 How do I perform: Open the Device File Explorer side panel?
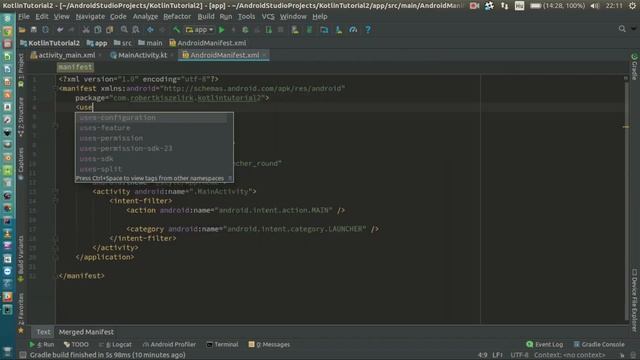[634, 300]
